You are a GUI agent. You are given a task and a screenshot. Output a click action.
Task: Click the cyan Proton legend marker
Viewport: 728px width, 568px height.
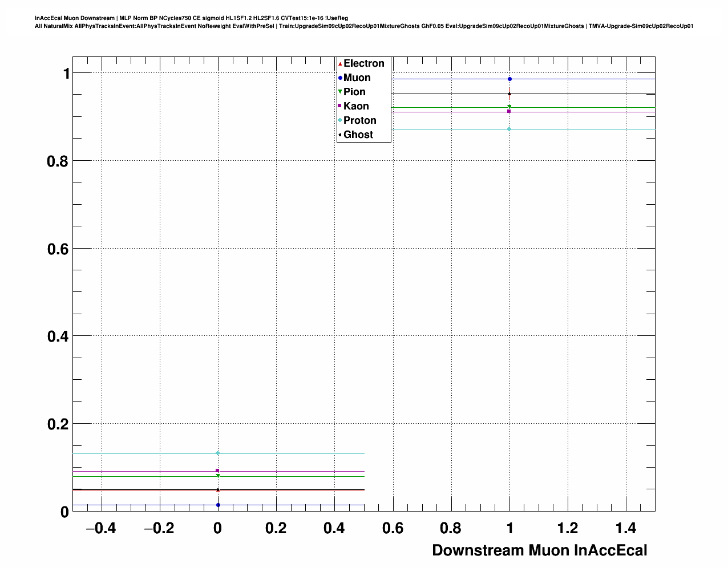click(340, 120)
